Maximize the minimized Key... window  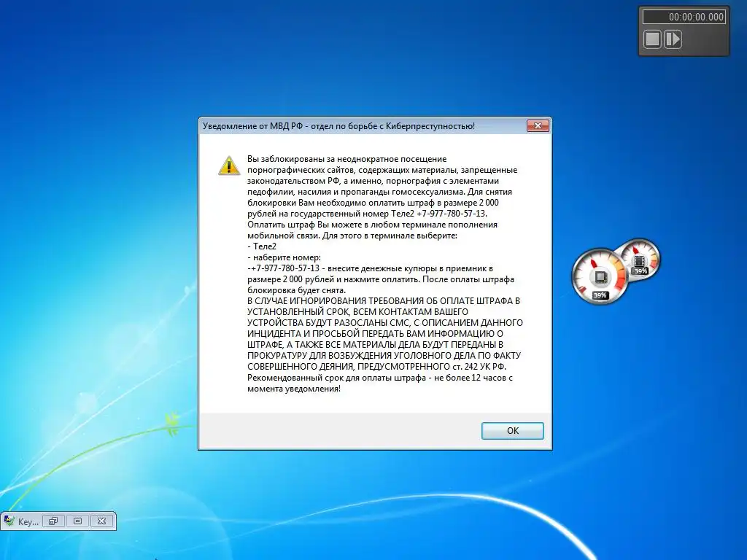coord(77,521)
